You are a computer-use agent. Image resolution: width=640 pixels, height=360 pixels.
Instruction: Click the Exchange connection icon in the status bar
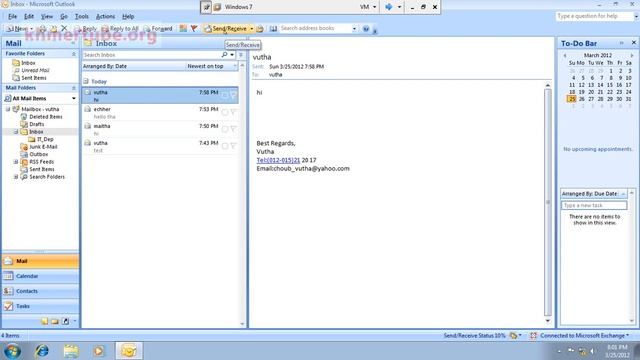(x=533, y=336)
